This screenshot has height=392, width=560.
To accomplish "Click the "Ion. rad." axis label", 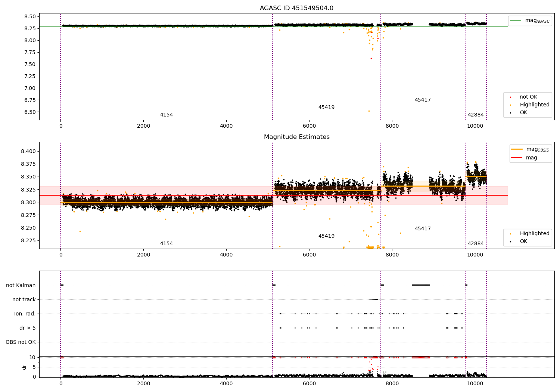I will click(25, 314).
